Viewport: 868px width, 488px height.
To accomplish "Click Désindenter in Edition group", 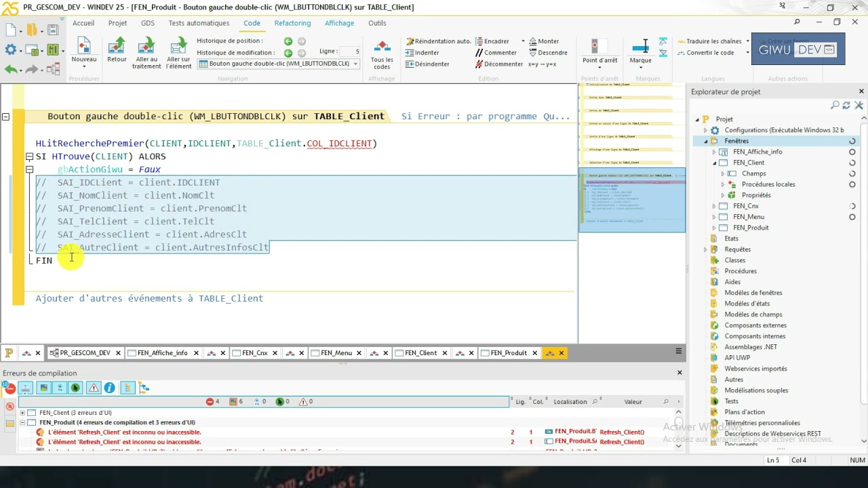I will coord(427,64).
